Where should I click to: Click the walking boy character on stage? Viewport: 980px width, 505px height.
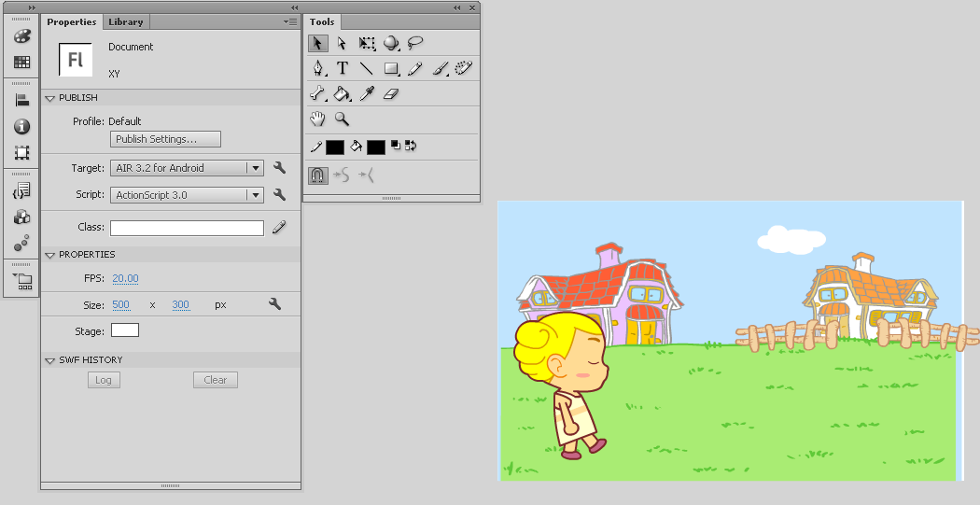click(563, 385)
